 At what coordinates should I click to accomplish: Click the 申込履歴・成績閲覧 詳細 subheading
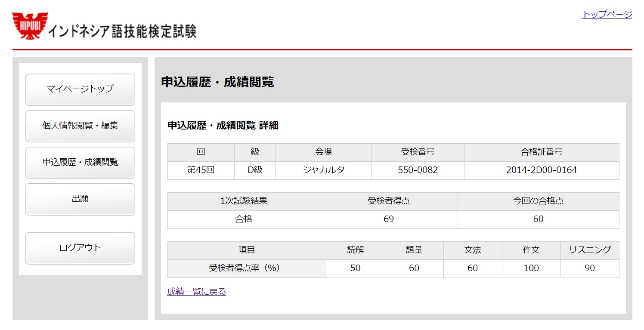click(x=223, y=126)
